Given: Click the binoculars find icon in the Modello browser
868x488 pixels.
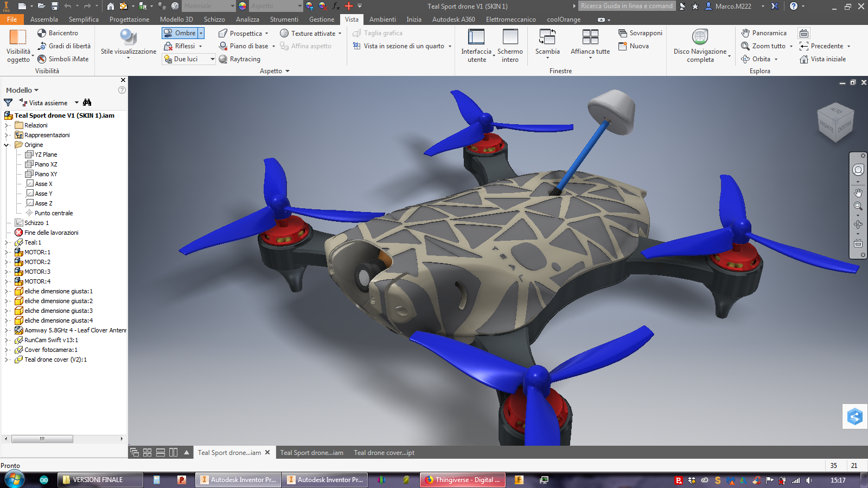Looking at the screenshot, I should click(x=87, y=102).
